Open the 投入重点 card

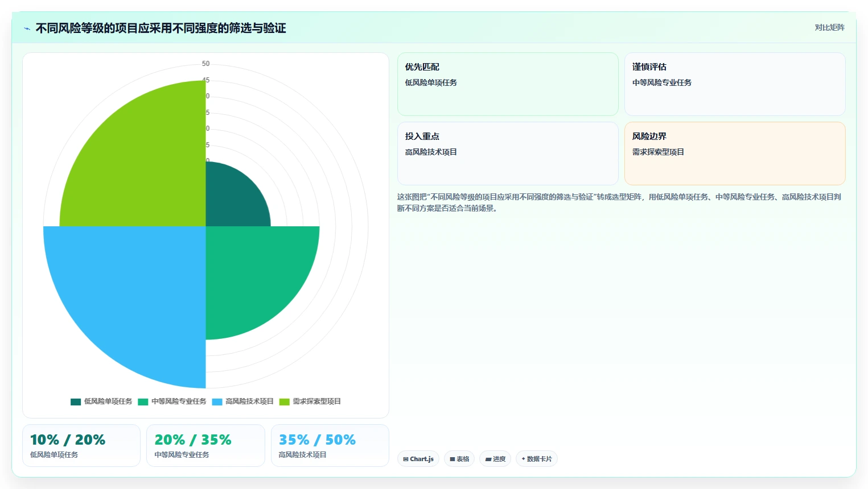point(508,154)
